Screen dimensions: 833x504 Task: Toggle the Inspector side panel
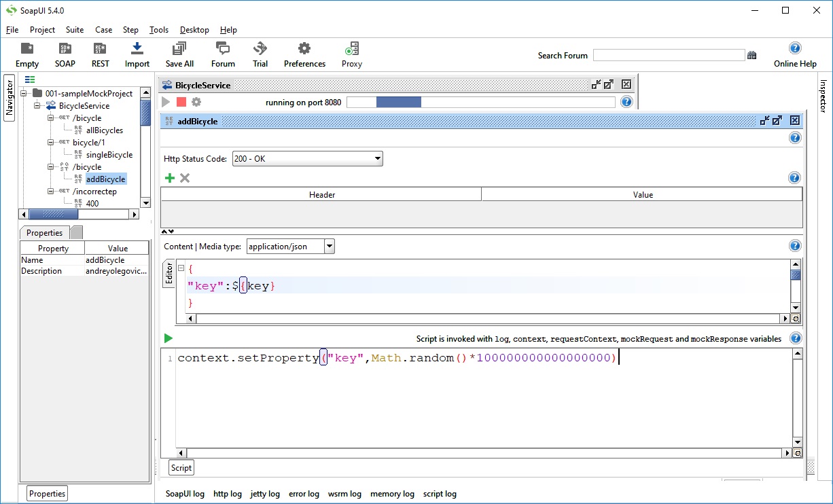tap(823, 96)
